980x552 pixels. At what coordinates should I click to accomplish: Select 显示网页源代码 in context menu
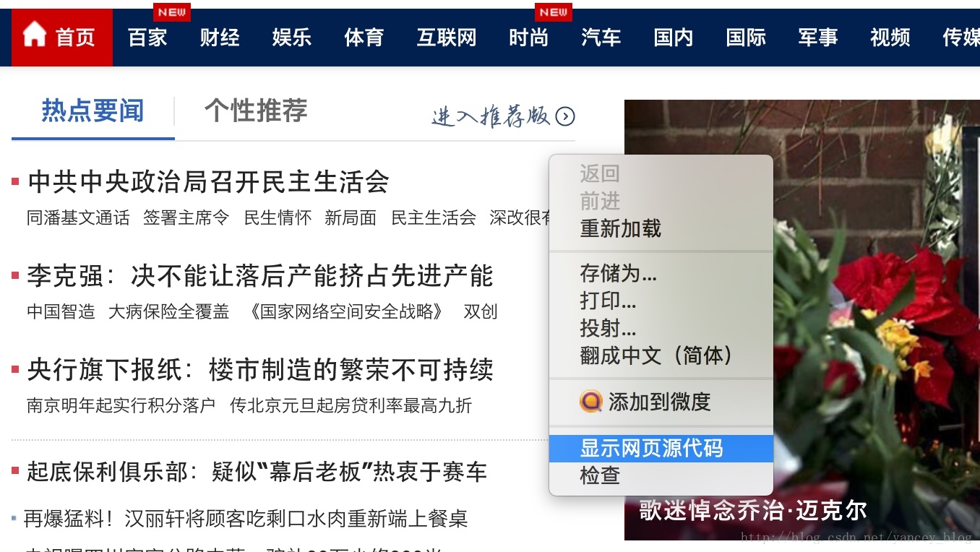[x=661, y=449]
